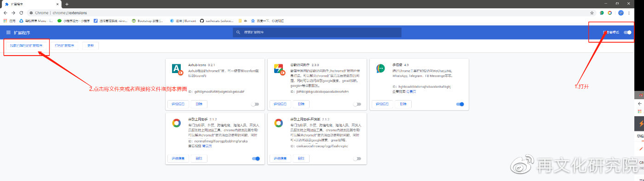
Task: Open the 应用 apps shortcut in bookmarks bar
Action: pos(9,21)
